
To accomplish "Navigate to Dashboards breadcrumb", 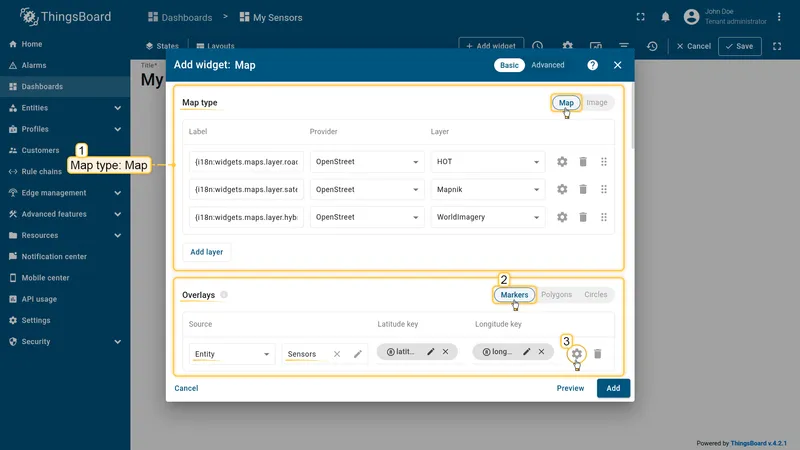I will click(180, 17).
